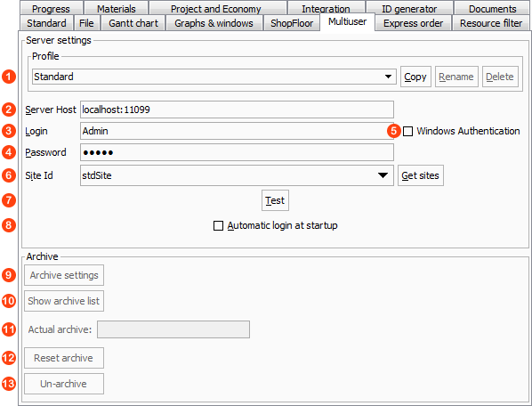Go to the Express order tab
The width and height of the screenshot is (532, 406).
[x=414, y=23]
